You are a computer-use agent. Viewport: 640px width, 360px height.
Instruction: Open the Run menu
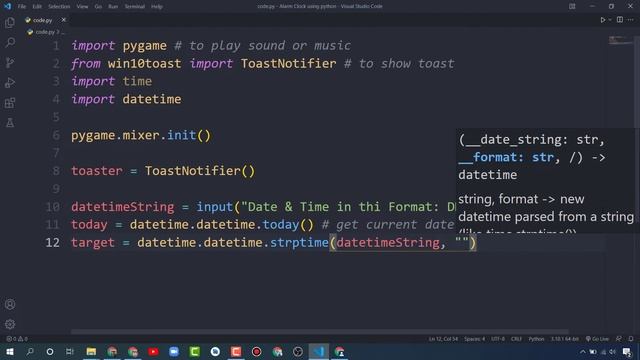coord(113,7)
